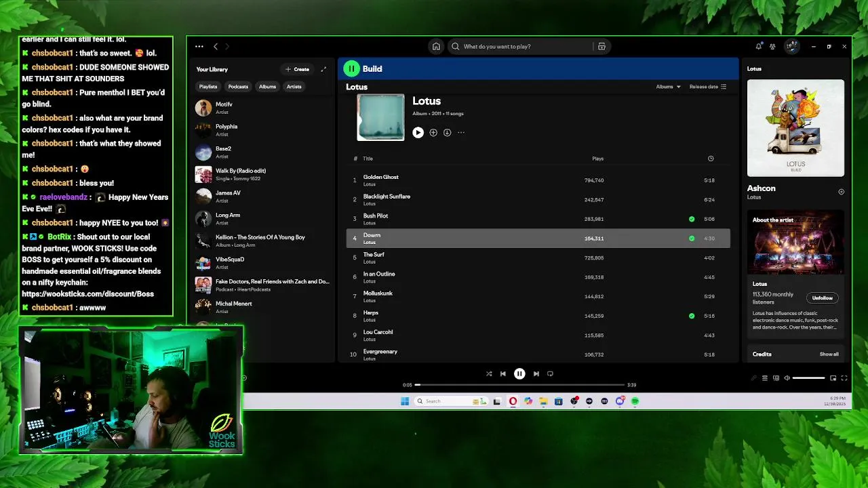
Task: Toggle saved check for Harps
Action: coord(692,316)
